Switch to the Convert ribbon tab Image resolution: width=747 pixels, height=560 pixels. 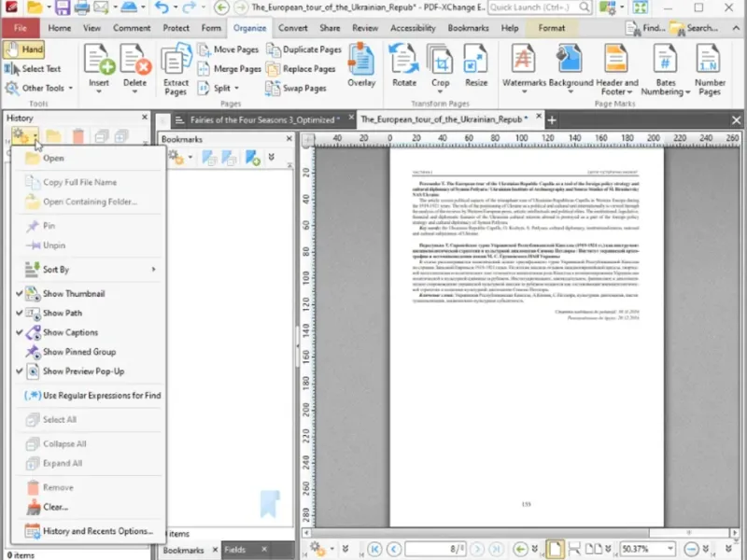pos(292,28)
